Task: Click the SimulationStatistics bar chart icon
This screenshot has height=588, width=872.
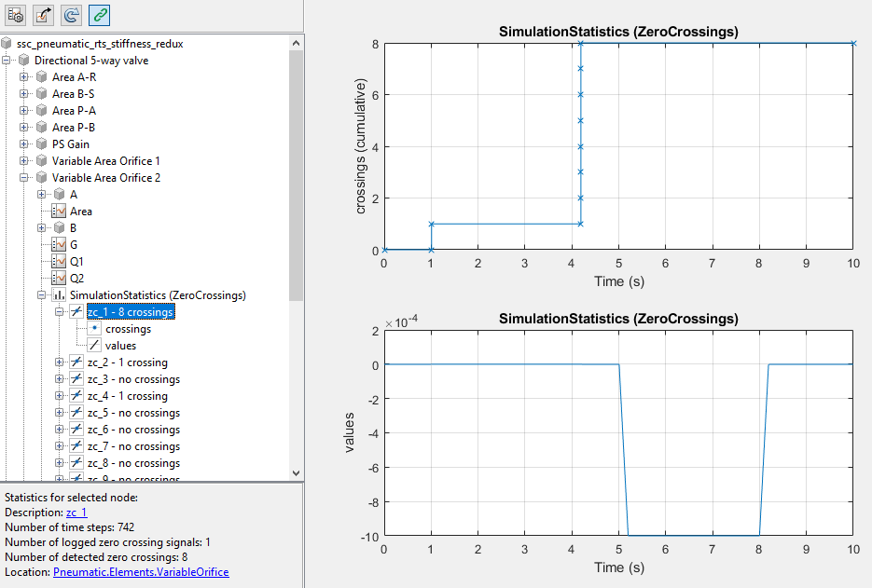Action: point(59,295)
